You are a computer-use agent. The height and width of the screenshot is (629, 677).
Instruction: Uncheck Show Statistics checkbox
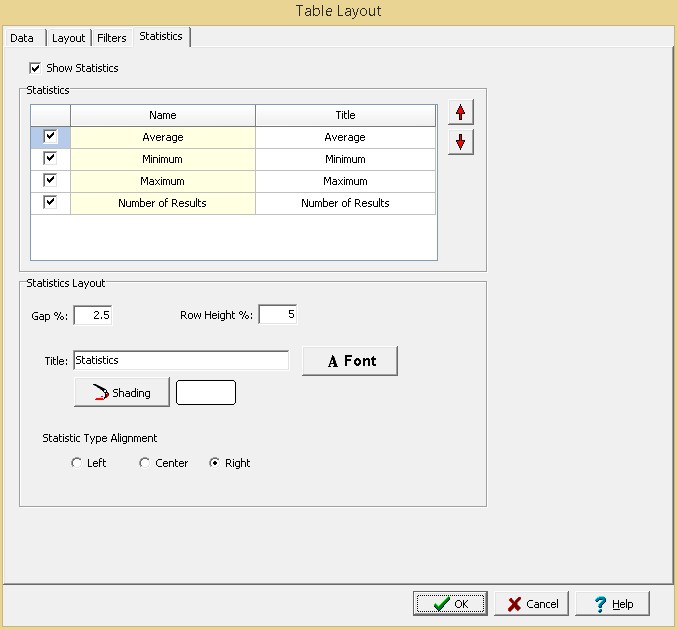[x=36, y=68]
